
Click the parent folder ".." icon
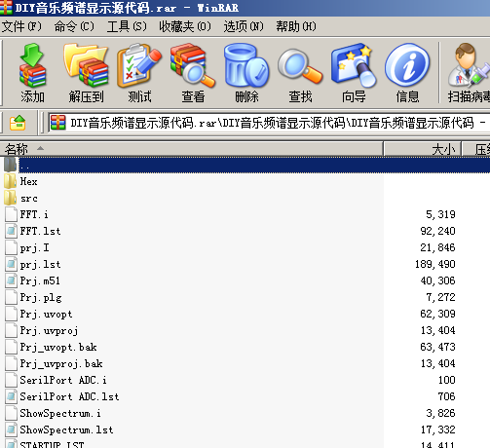pos(11,165)
